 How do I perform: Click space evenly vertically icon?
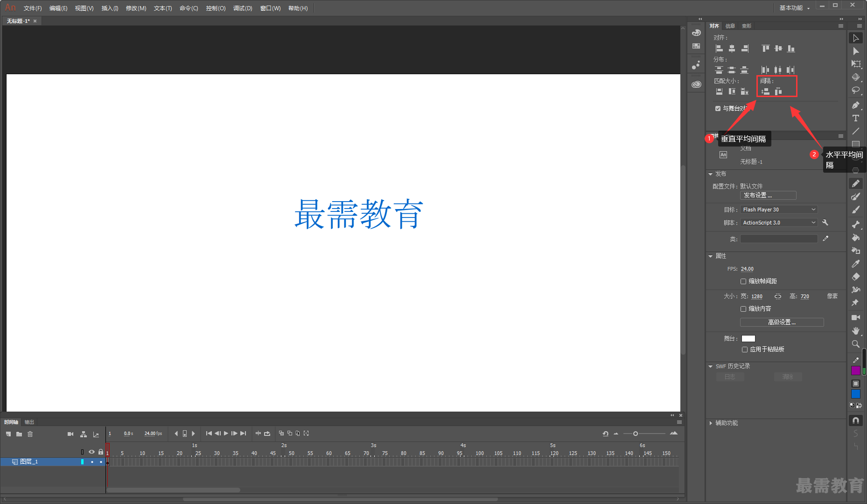pyautogui.click(x=765, y=91)
